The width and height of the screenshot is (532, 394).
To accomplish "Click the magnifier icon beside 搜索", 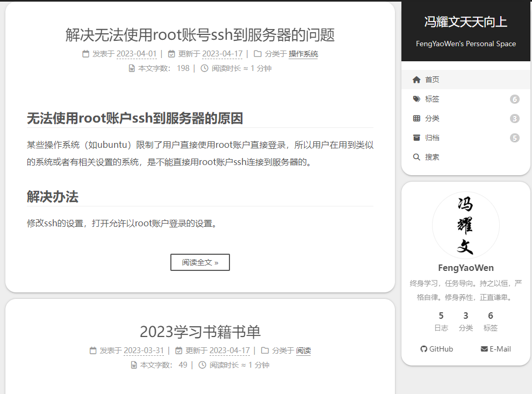I will (x=416, y=157).
